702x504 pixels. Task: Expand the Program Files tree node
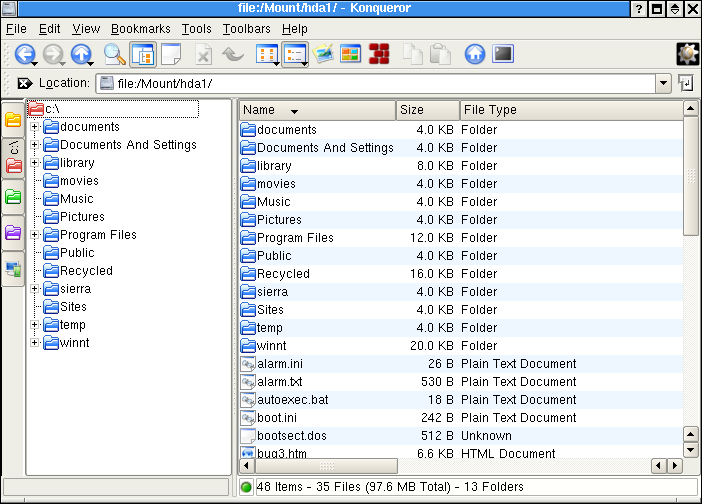pyautogui.click(x=34, y=235)
